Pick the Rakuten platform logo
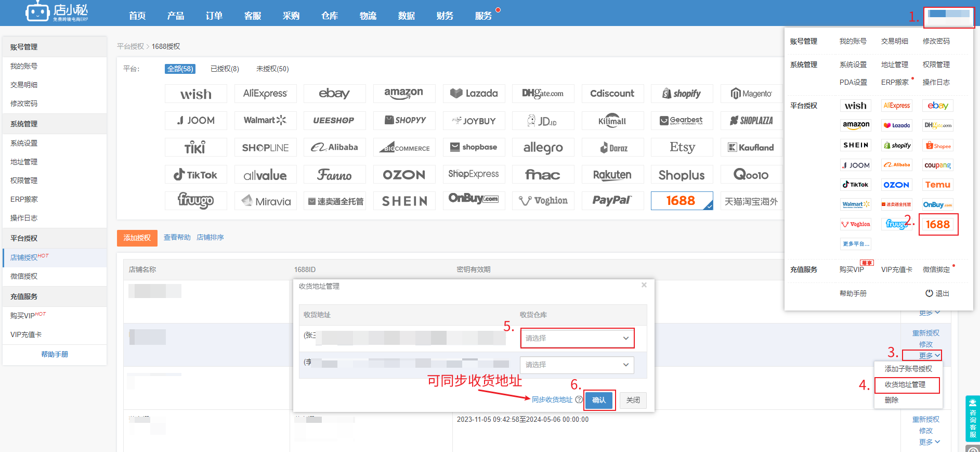The height and width of the screenshot is (452, 980). [612, 175]
